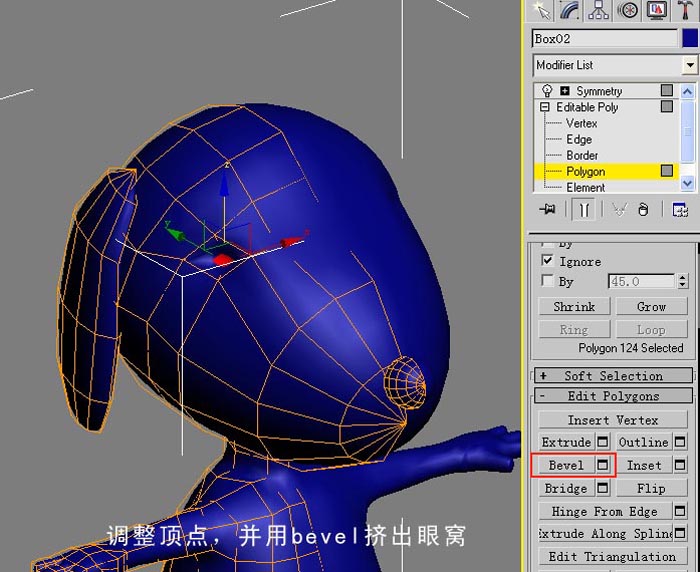The width and height of the screenshot is (700, 572).
Task: Click the green Y-axis gizmo arrow
Action: click(x=175, y=234)
